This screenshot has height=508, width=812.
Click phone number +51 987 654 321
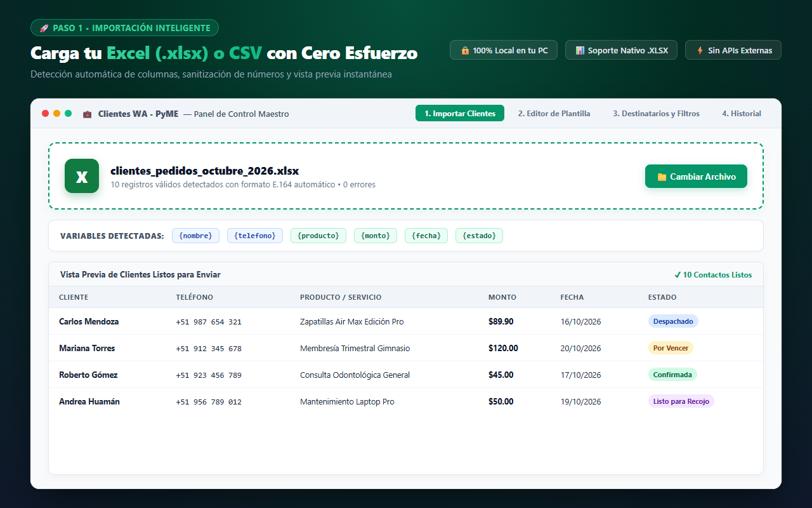(x=209, y=322)
